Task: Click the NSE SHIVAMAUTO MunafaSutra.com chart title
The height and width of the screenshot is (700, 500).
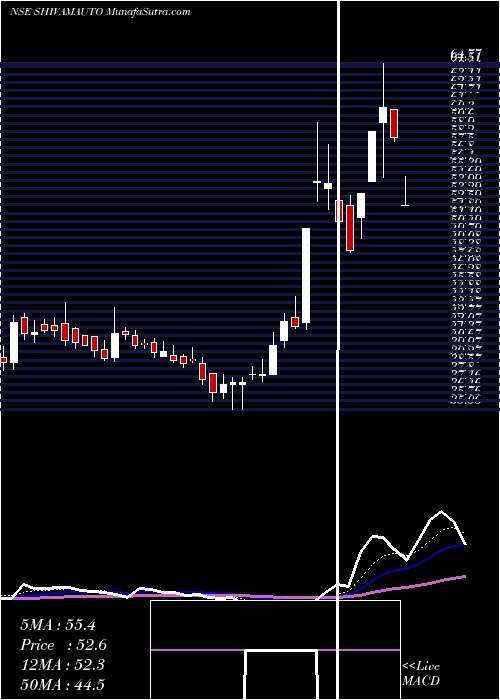Action: pyautogui.click(x=100, y=11)
